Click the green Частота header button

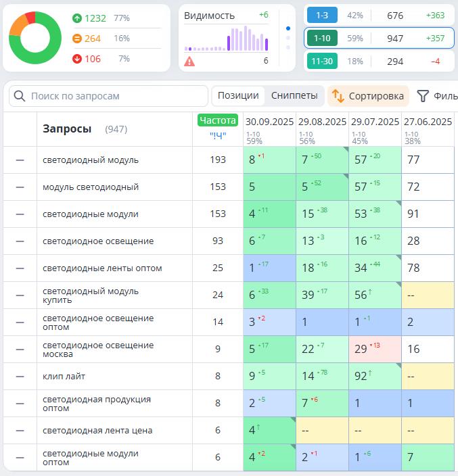click(x=217, y=120)
